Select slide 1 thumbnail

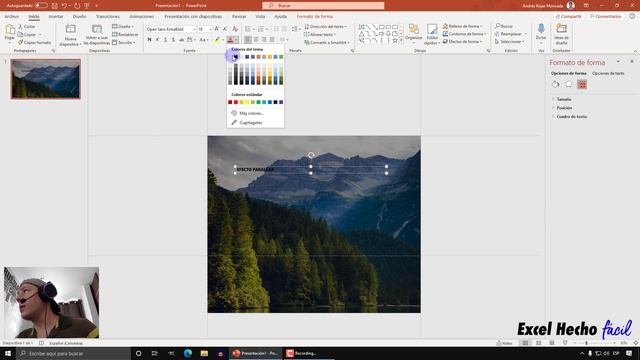(46, 79)
